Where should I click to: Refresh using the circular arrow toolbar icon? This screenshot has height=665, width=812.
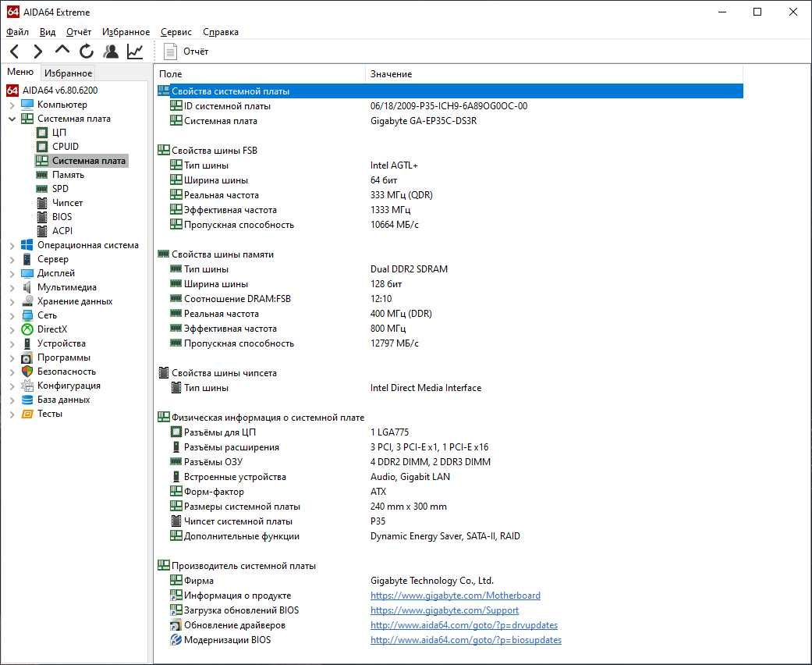(x=87, y=52)
